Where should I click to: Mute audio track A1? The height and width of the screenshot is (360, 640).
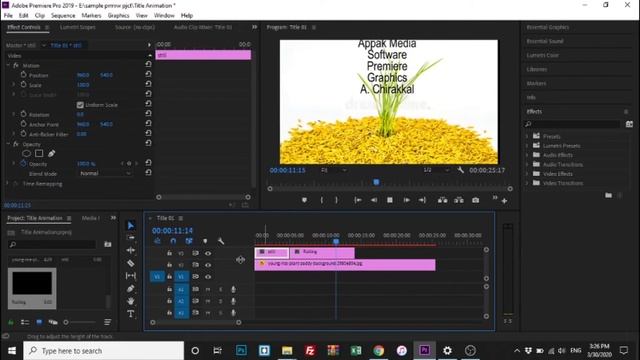pos(208,289)
